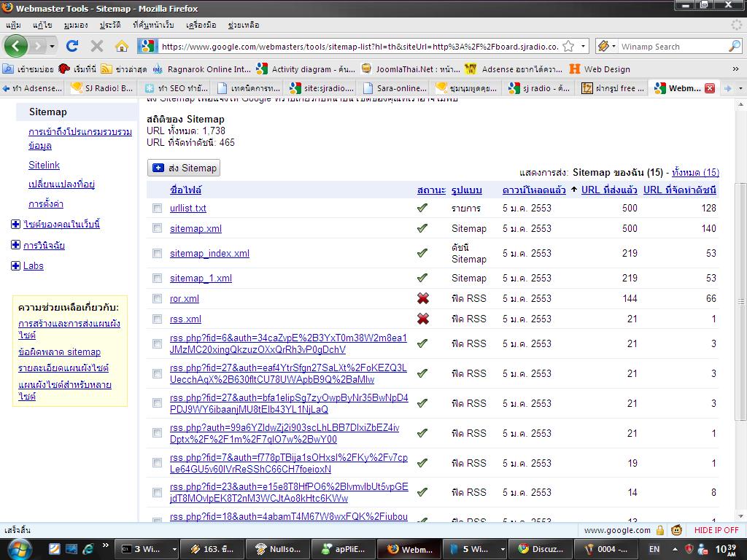
Task: Open the list-all-tabs dropdown arrow
Action: coord(740,88)
